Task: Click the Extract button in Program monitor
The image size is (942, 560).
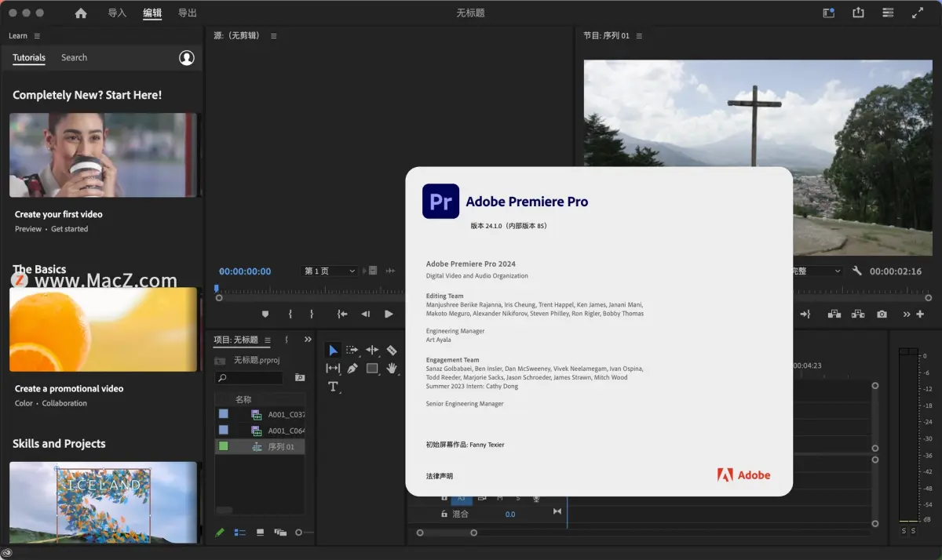Action: (858, 314)
